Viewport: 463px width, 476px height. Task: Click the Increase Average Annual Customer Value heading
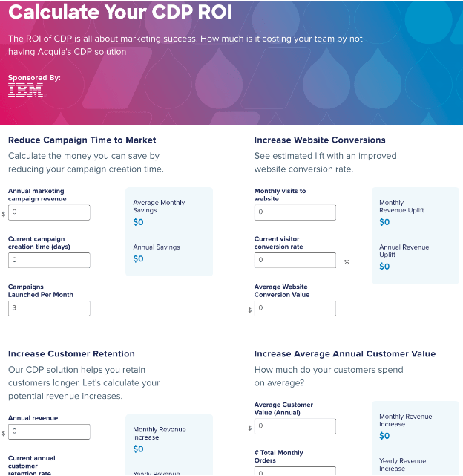tap(345, 353)
